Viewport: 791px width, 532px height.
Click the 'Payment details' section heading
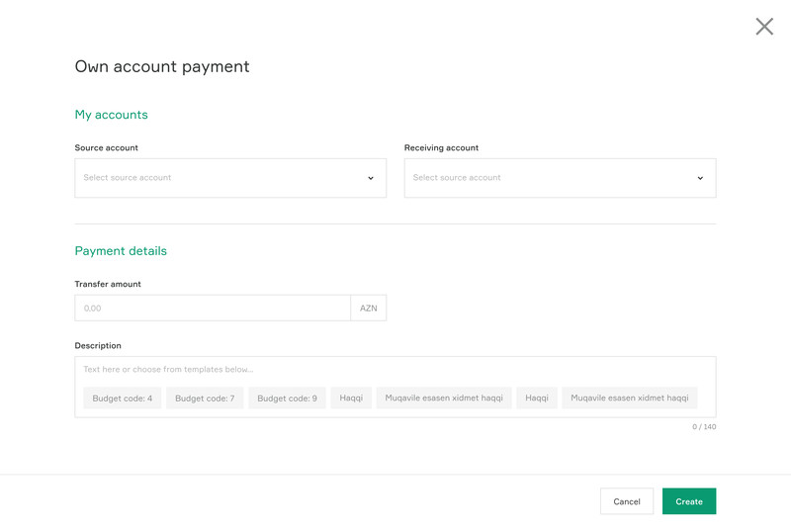[x=121, y=251]
